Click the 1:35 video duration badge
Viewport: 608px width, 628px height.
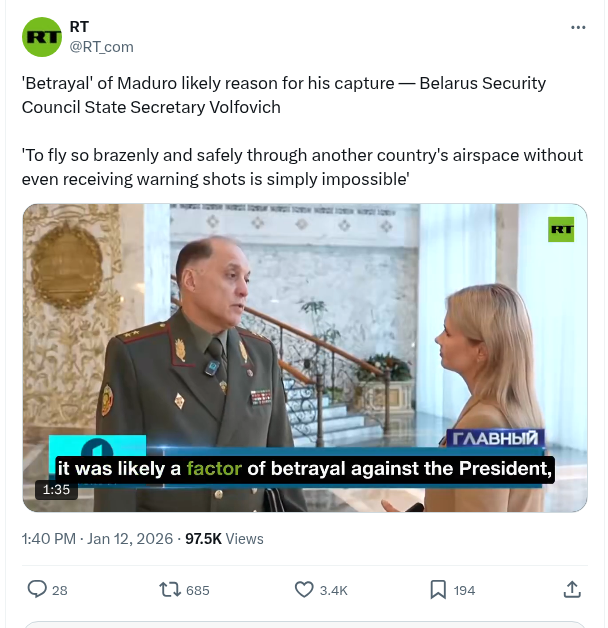[x=55, y=490]
